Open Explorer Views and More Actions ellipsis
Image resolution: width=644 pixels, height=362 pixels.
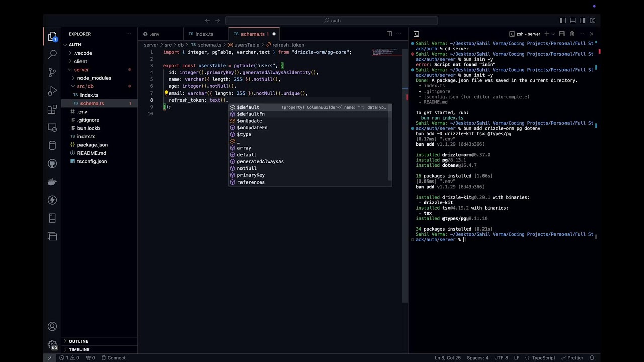129,34
